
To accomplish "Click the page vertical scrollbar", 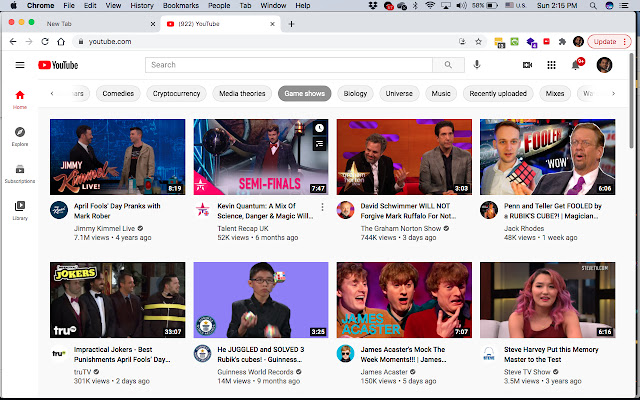I will point(632,100).
